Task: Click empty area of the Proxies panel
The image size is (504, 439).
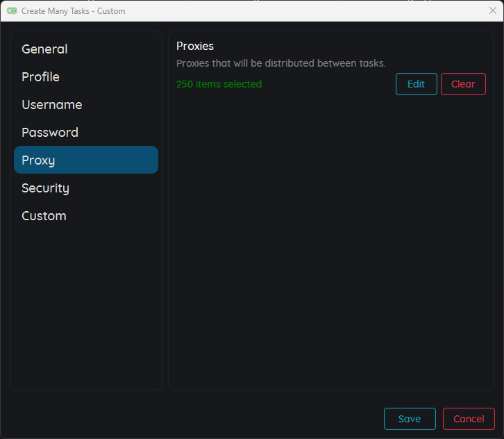Action: point(330,243)
